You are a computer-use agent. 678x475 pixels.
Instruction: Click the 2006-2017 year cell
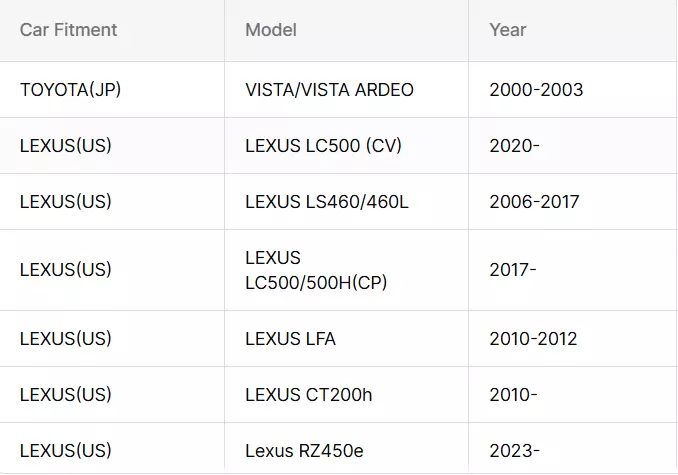(534, 202)
